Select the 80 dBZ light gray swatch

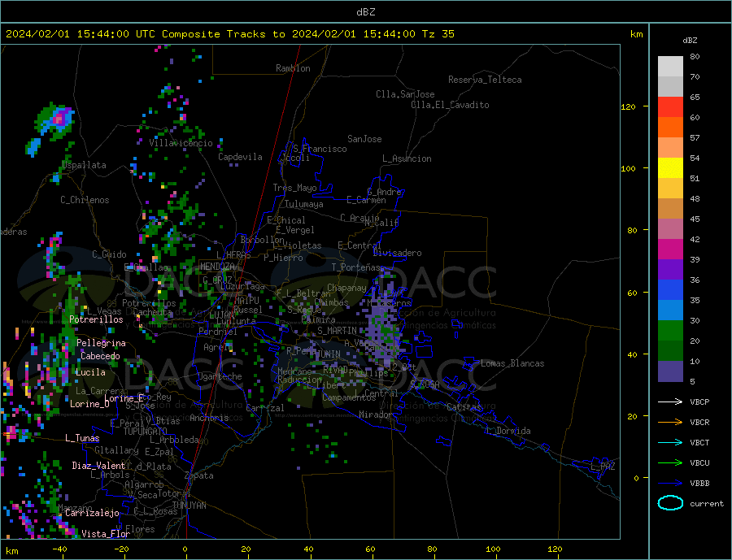(x=670, y=67)
